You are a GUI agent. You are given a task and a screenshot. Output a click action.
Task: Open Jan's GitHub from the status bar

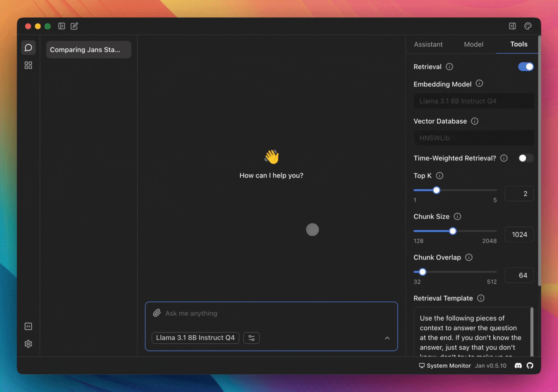(x=530, y=366)
